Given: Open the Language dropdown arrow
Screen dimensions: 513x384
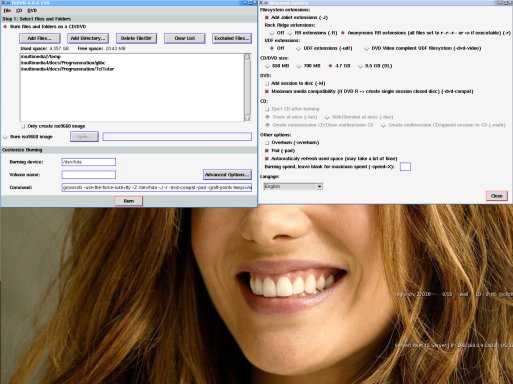Looking at the screenshot, I should click(x=319, y=187).
